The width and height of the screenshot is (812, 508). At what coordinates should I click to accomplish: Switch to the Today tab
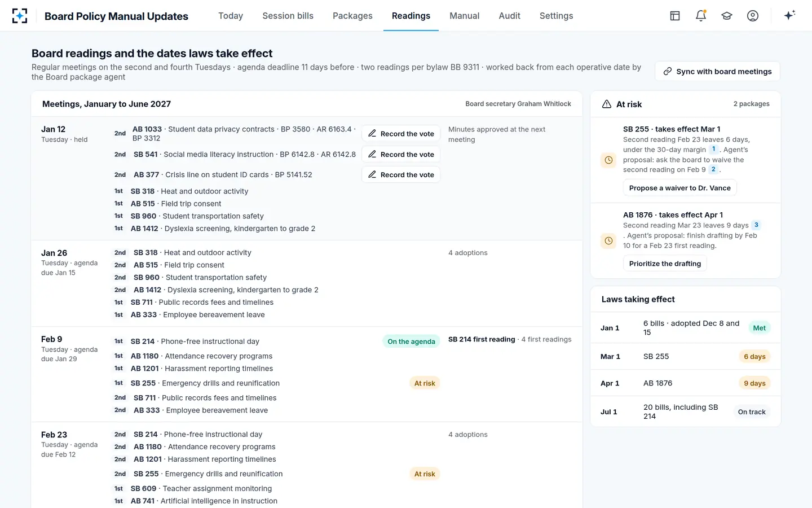[x=231, y=16]
